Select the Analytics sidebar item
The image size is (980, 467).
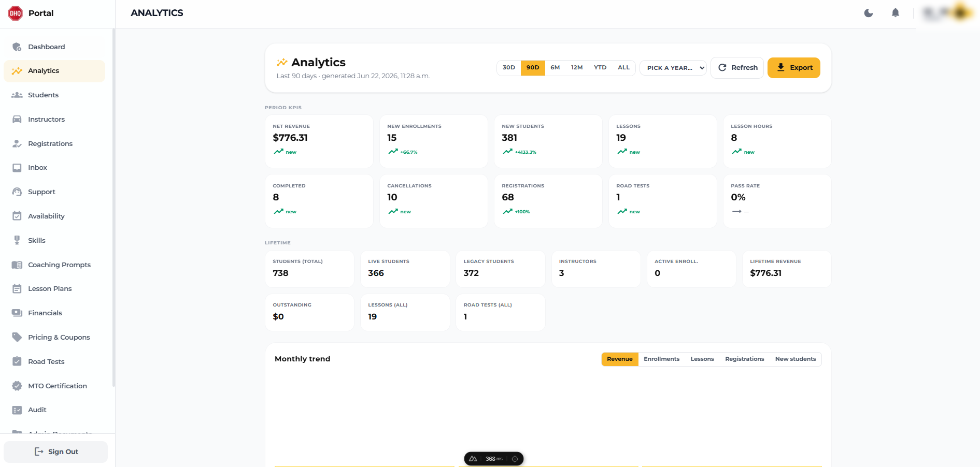[x=54, y=71]
